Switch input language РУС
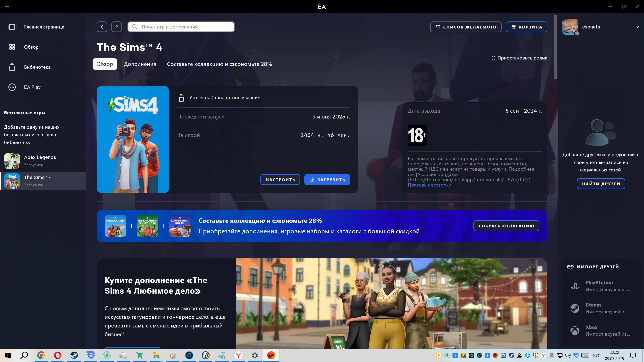The image size is (644, 362). click(597, 355)
